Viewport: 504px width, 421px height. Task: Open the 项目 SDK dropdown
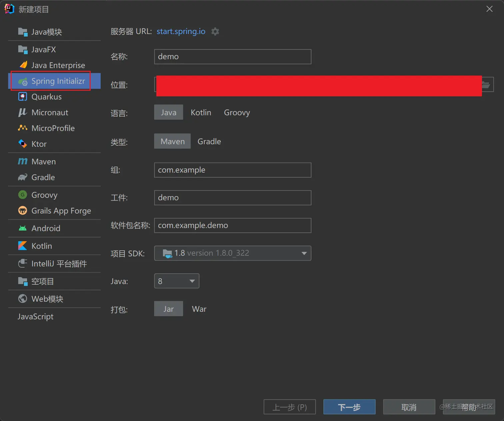(x=233, y=253)
